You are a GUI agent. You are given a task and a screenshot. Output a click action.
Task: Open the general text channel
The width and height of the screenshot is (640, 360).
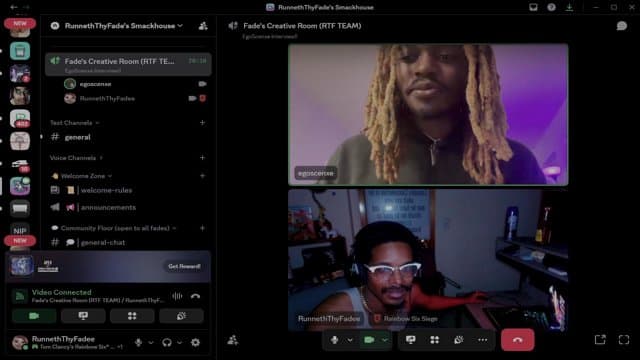click(x=128, y=137)
